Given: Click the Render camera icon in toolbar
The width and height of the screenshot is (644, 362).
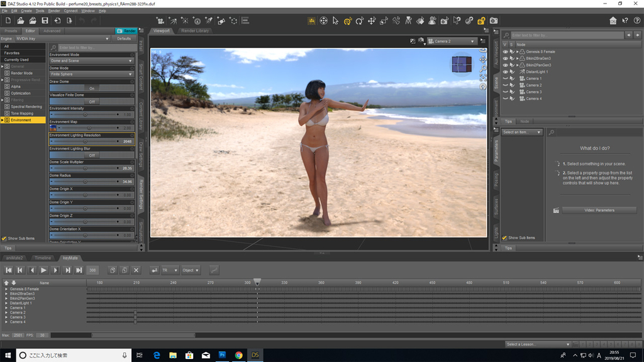Looking at the screenshot, I should pyautogui.click(x=494, y=21).
